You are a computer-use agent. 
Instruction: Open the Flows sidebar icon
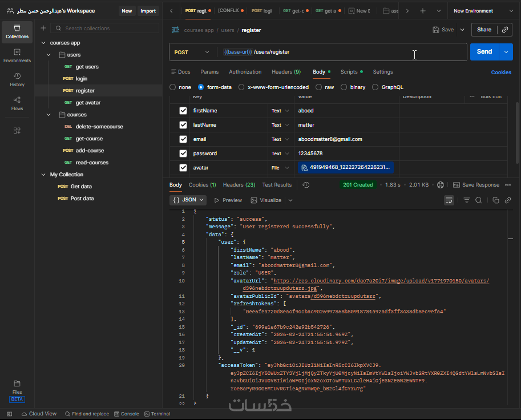(17, 103)
